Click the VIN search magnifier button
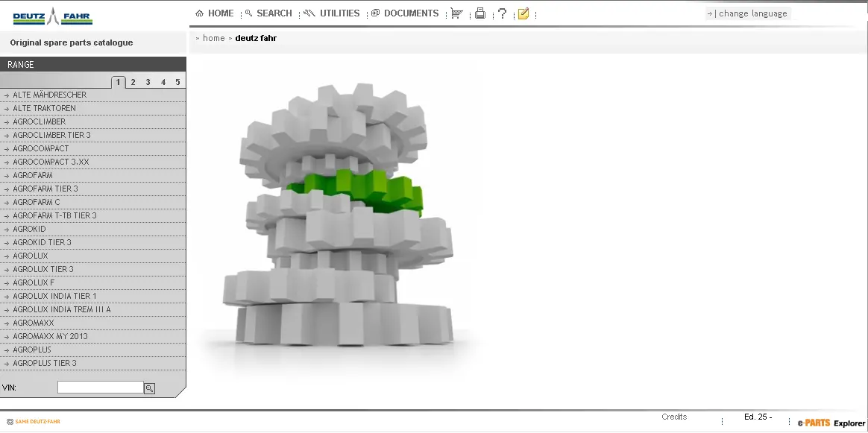The width and height of the screenshot is (868, 433). (149, 388)
